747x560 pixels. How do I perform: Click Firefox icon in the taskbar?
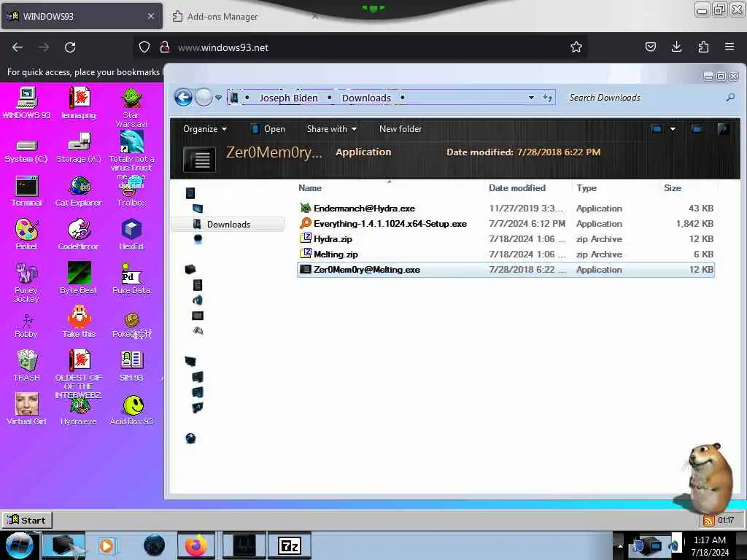[196, 545]
